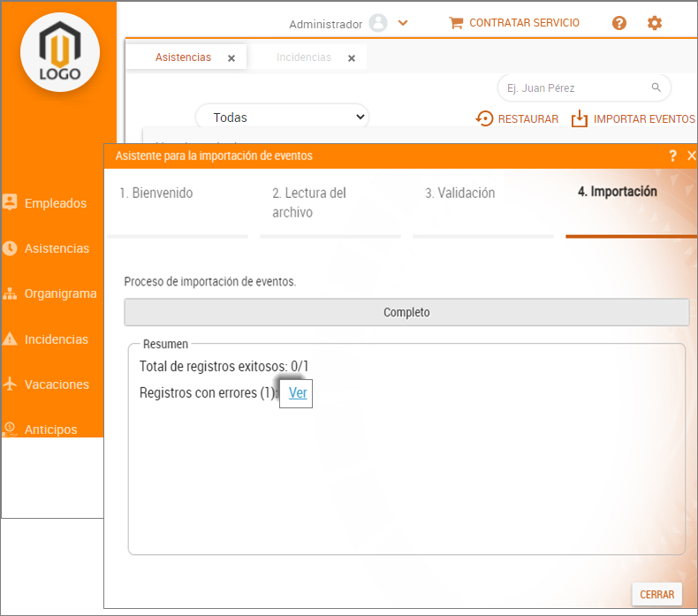
Task: Click the Ver link for error records
Action: [x=298, y=393]
